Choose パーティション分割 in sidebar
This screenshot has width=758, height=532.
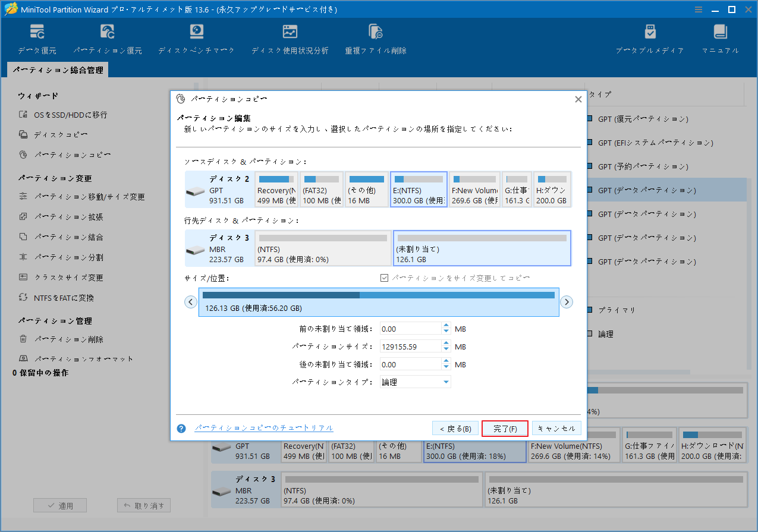pos(61,257)
